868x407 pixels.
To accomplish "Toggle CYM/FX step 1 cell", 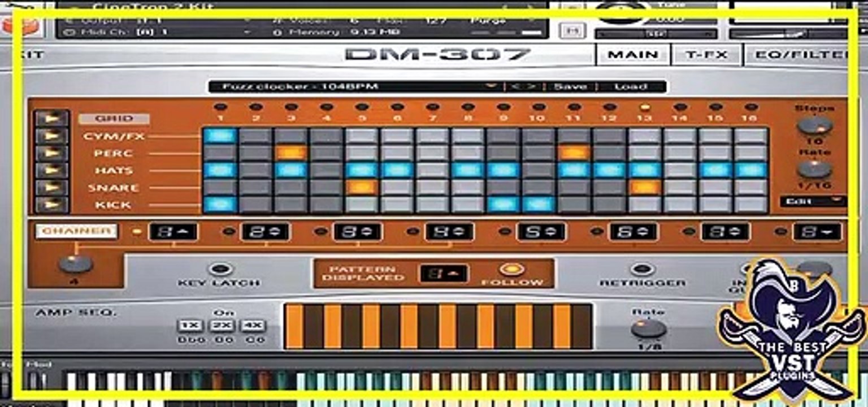I will coord(220,136).
